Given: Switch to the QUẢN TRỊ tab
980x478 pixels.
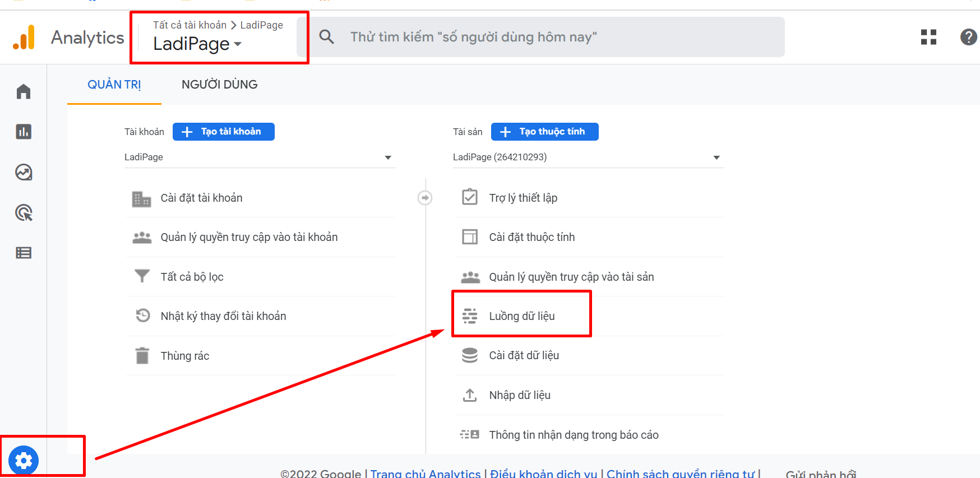Looking at the screenshot, I should pyautogui.click(x=114, y=85).
